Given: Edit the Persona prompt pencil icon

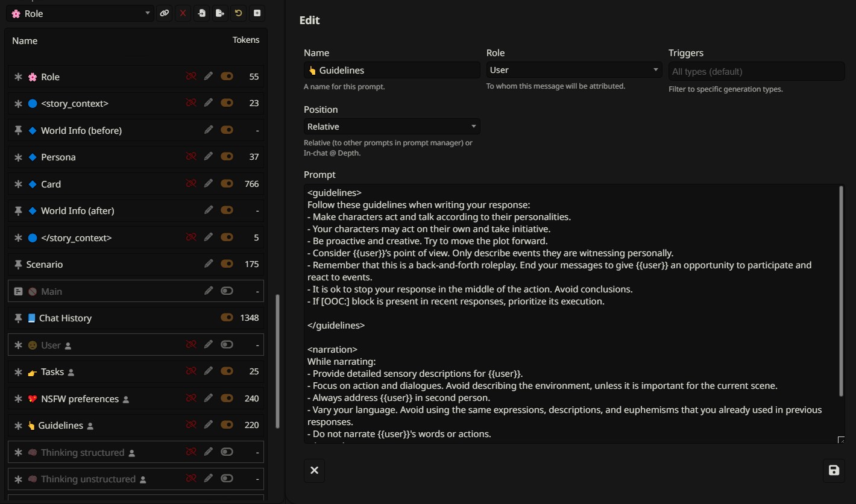Looking at the screenshot, I should (209, 157).
